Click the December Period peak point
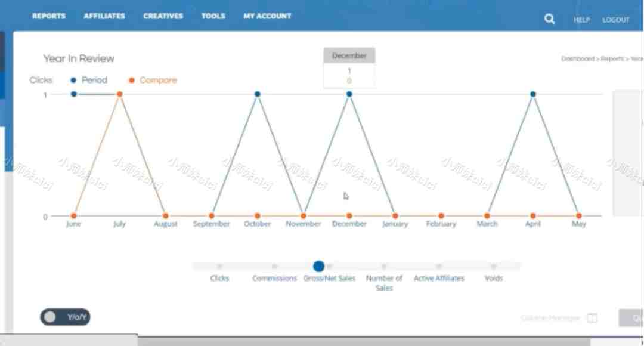Viewport: 644px width, 346px height. pos(349,94)
